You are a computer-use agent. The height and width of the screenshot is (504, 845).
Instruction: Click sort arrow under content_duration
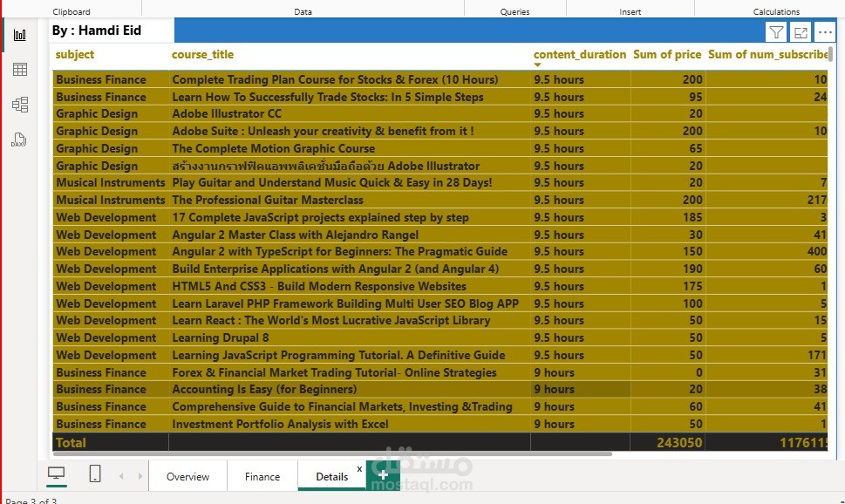(x=537, y=65)
